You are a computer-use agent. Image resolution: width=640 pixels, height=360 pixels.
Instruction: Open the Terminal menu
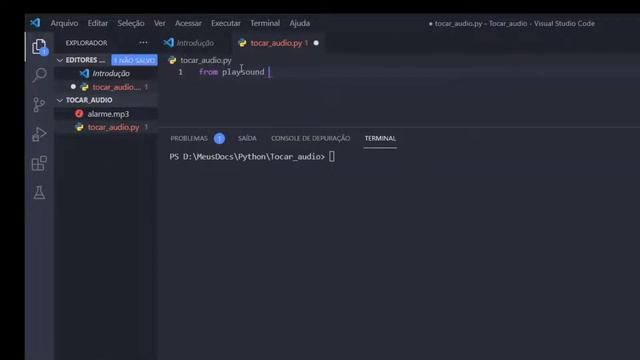[x=265, y=23]
